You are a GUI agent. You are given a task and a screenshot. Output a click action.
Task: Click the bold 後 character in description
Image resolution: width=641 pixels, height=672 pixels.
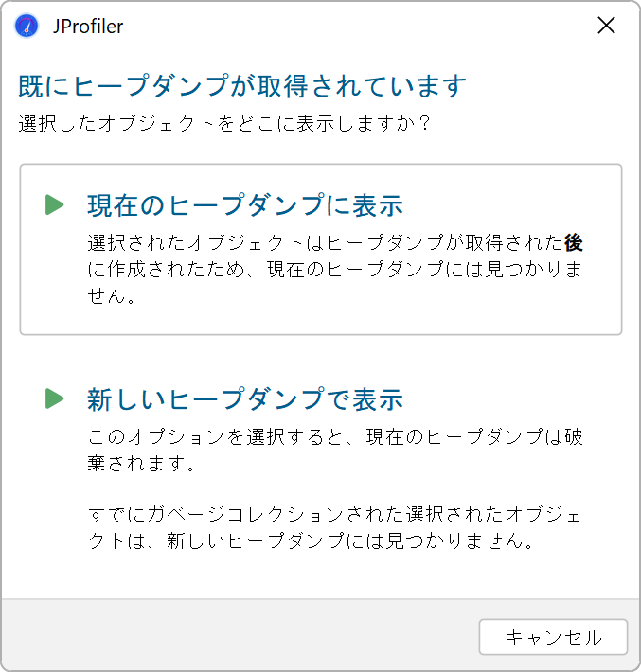point(573,242)
